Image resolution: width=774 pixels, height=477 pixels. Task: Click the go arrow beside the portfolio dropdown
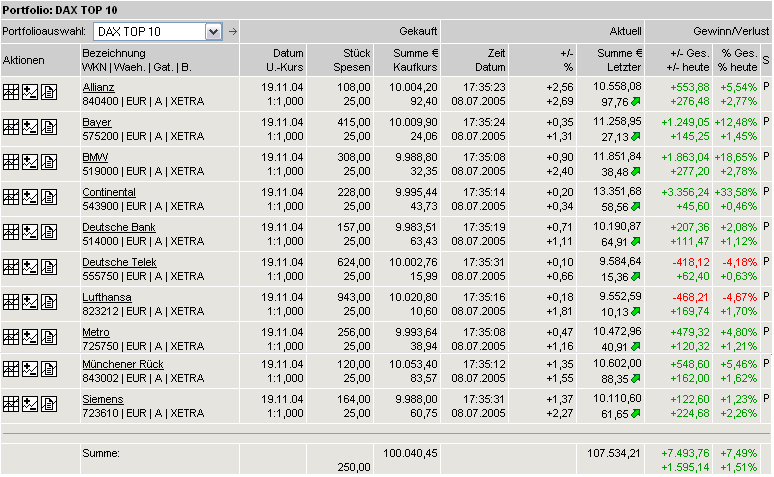(x=233, y=31)
